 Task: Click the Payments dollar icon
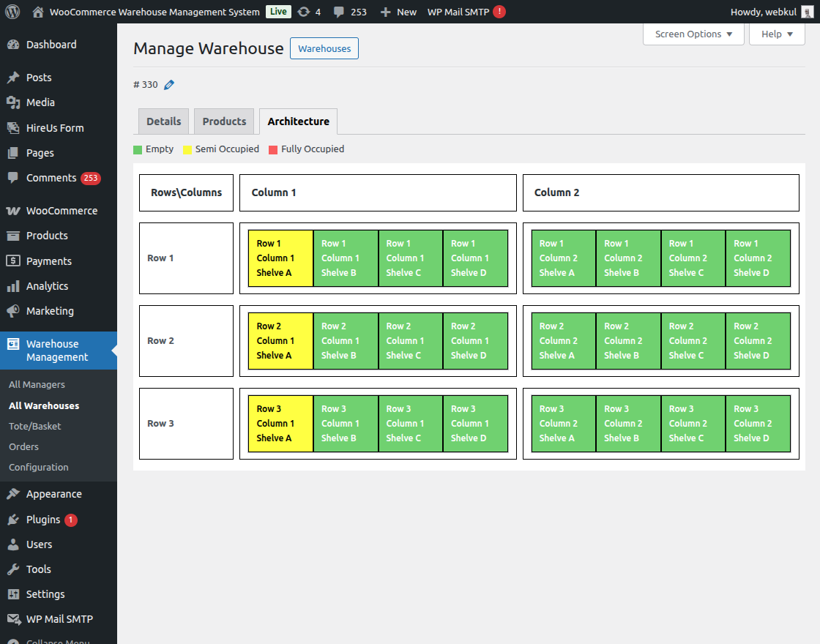(x=13, y=261)
